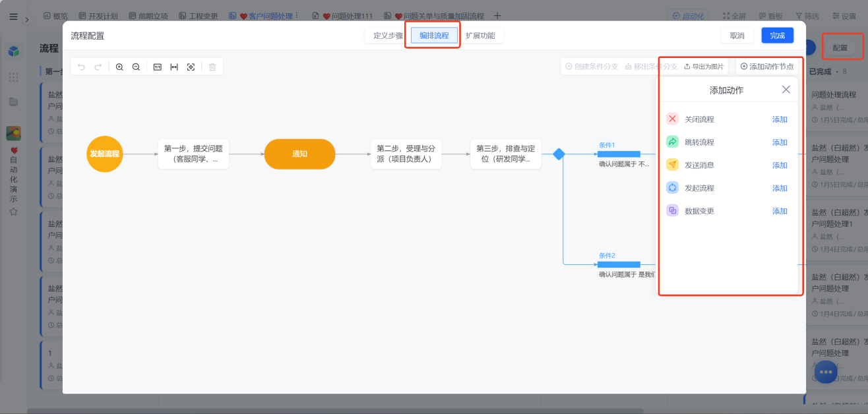This screenshot has width=868, height=414.
Task: Select the 条件1 branch label
Action: click(x=607, y=145)
